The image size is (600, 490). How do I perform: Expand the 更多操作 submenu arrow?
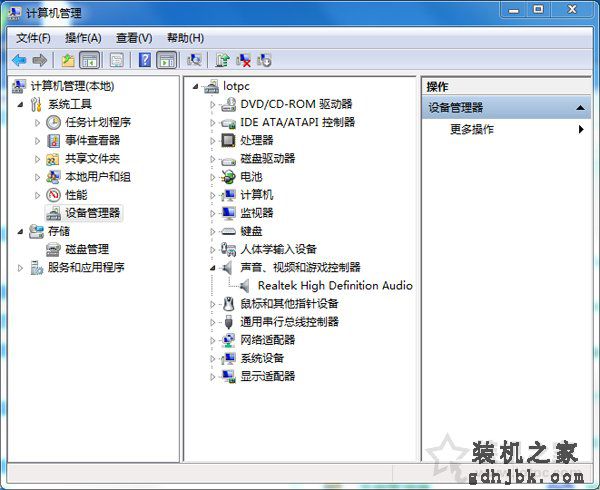click(x=581, y=129)
